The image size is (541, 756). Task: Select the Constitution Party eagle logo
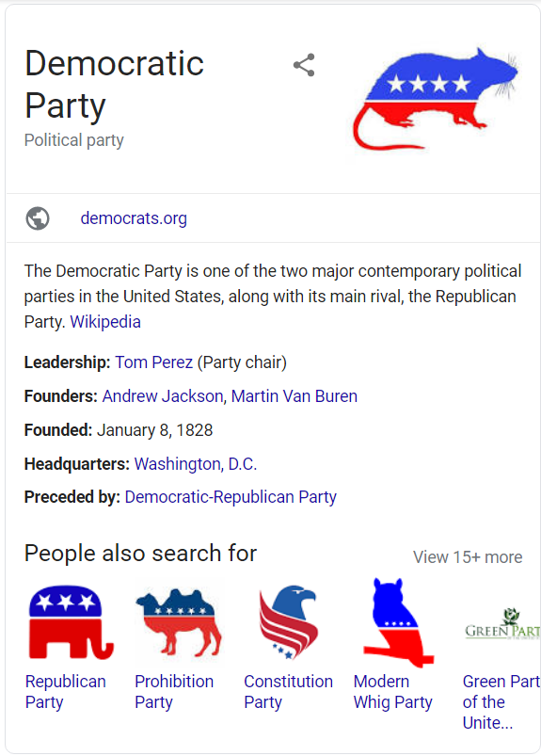[288, 622]
